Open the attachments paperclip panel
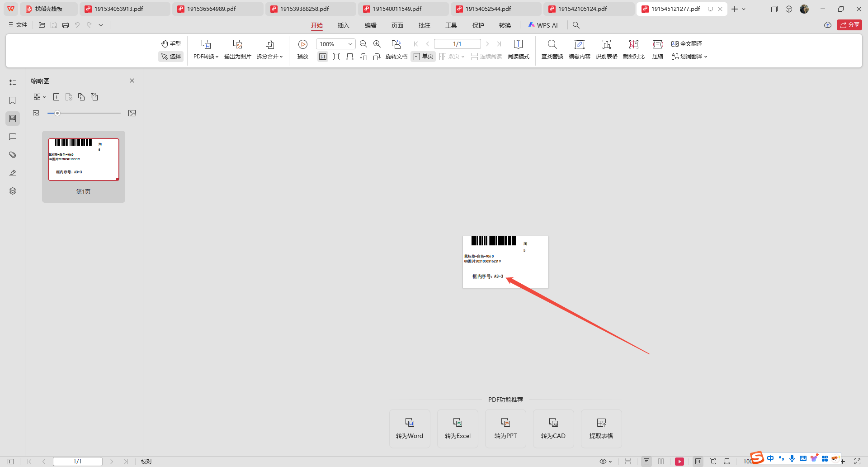Screen dimensions: 868x467 click(x=13, y=155)
